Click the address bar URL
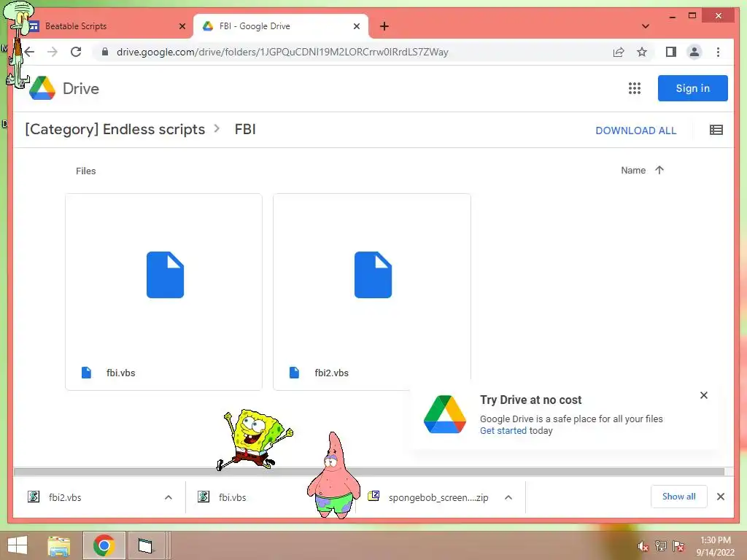 [282, 52]
